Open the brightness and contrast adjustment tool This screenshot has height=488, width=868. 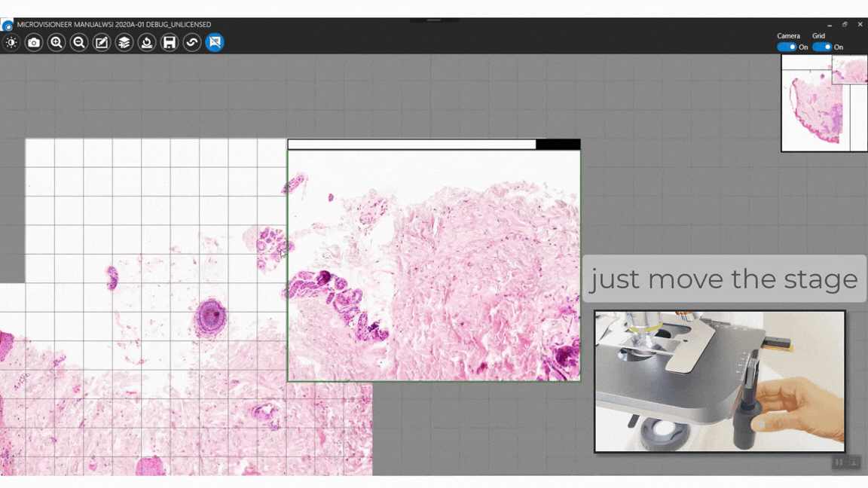(11, 43)
